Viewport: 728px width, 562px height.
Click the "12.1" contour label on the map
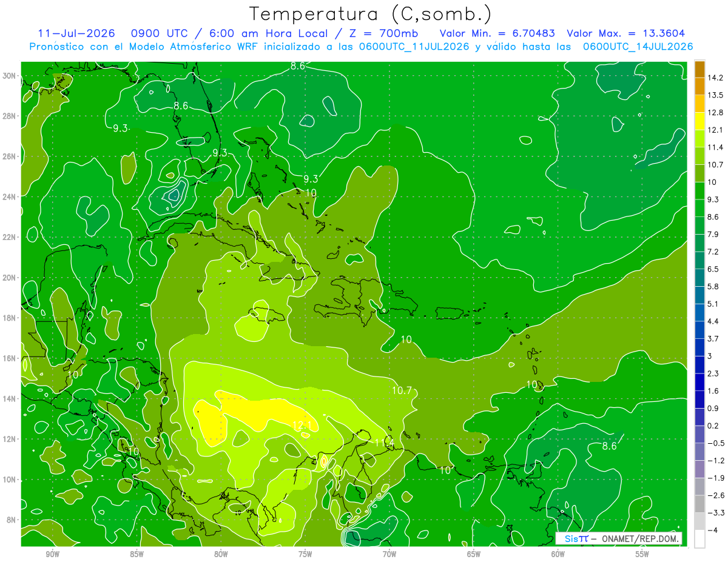coord(302,426)
